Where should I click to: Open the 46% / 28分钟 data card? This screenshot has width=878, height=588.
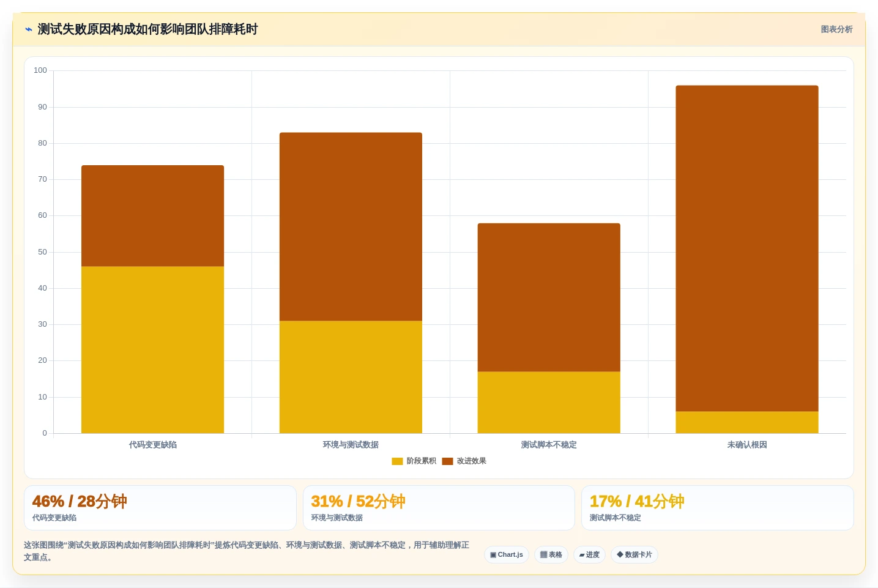(x=160, y=508)
